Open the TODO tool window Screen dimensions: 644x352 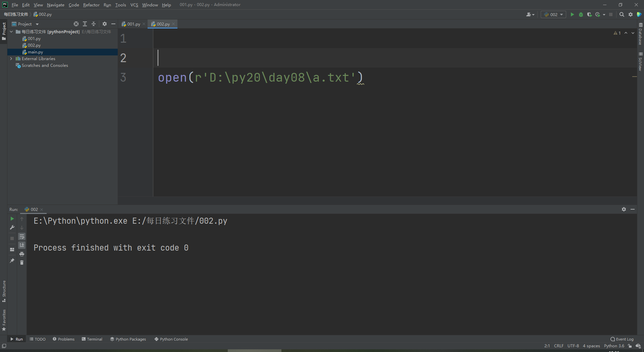point(38,339)
